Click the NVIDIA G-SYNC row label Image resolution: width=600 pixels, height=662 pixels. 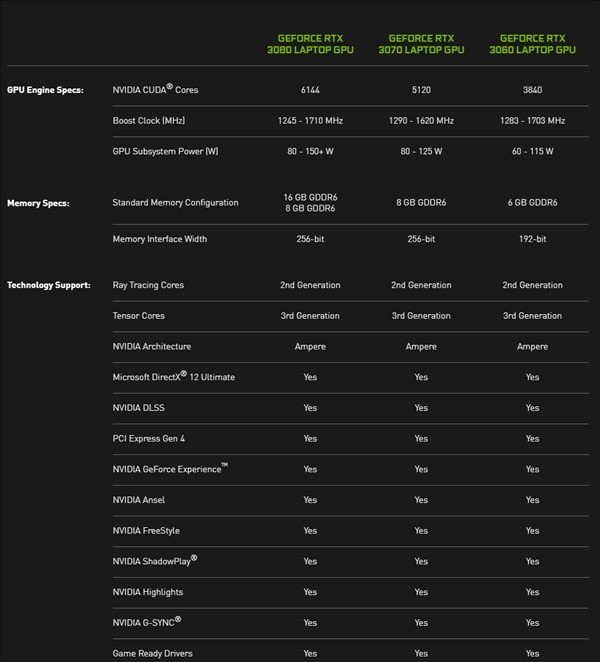point(147,623)
